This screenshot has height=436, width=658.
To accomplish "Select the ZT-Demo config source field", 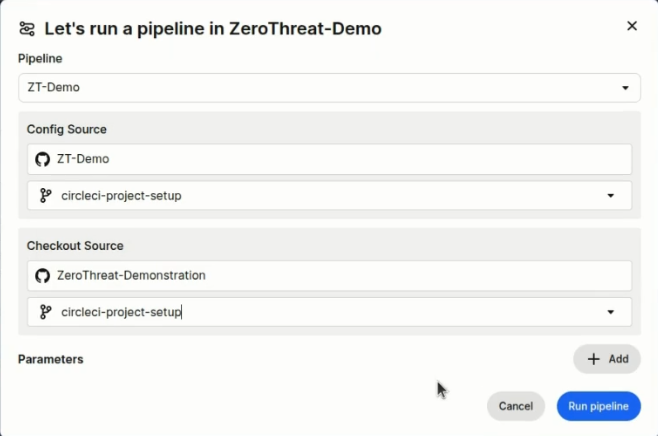I will [329, 159].
